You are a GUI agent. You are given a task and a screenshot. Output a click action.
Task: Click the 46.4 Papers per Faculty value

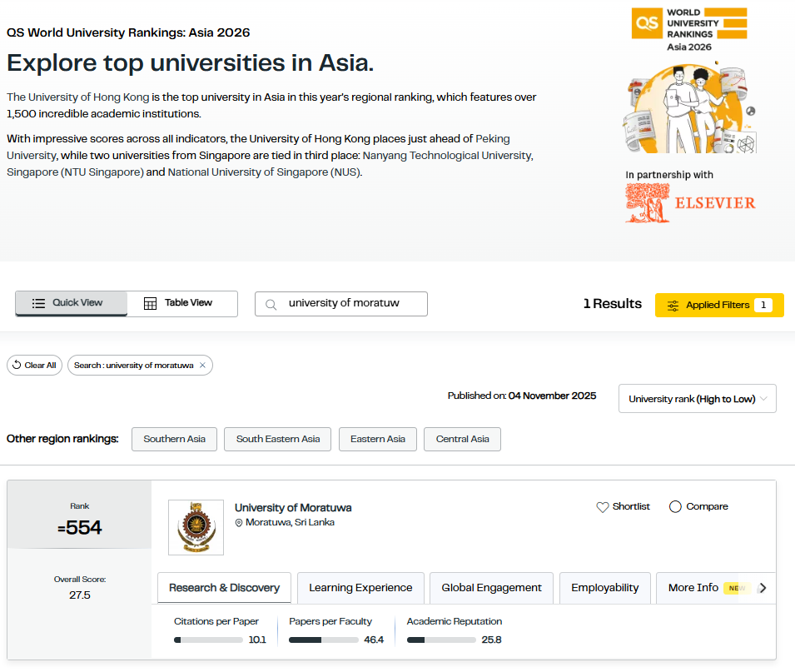pos(374,640)
